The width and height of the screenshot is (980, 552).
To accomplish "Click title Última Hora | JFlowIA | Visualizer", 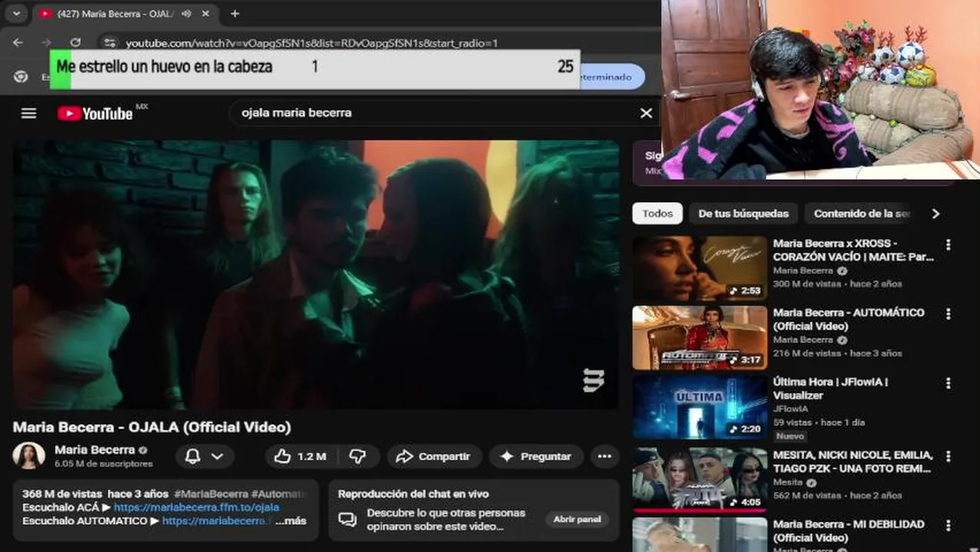I will click(830, 388).
